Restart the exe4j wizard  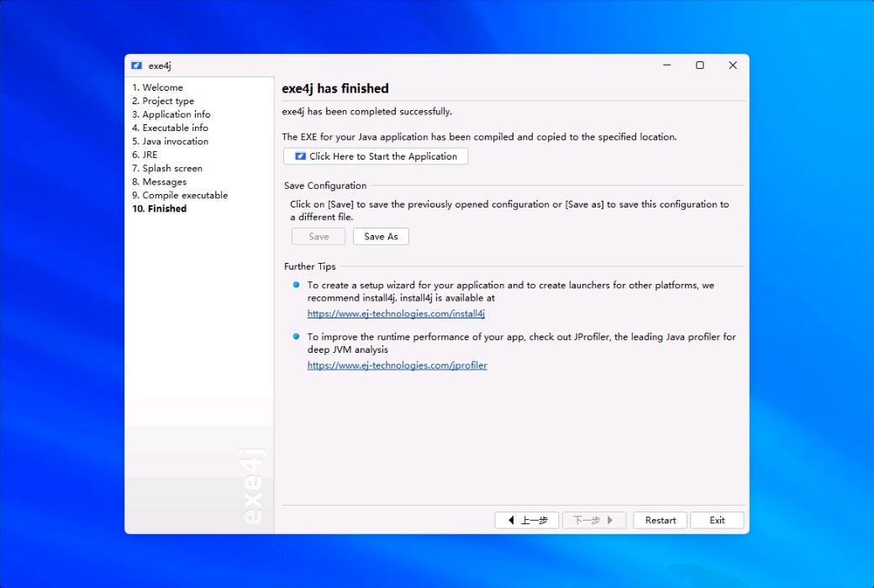pos(660,521)
